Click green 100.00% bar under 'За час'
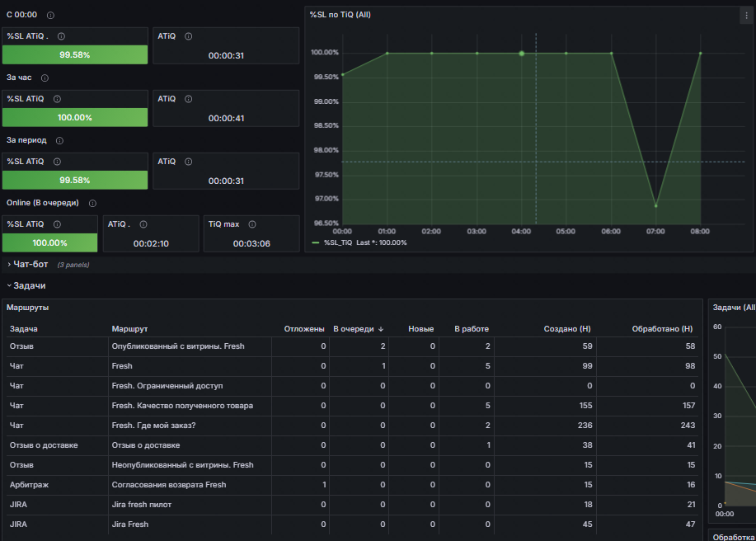This screenshot has width=756, height=541. pyautogui.click(x=75, y=118)
